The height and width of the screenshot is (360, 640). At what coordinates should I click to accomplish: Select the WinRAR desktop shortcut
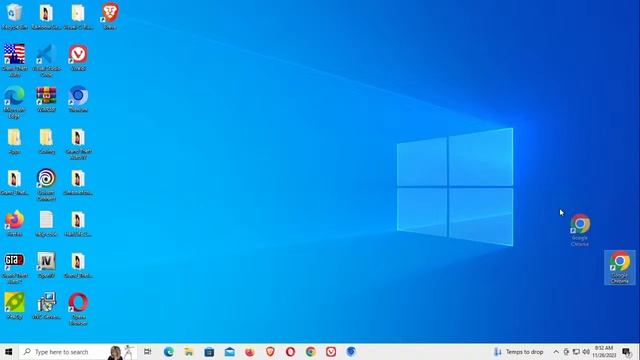[x=46, y=99]
